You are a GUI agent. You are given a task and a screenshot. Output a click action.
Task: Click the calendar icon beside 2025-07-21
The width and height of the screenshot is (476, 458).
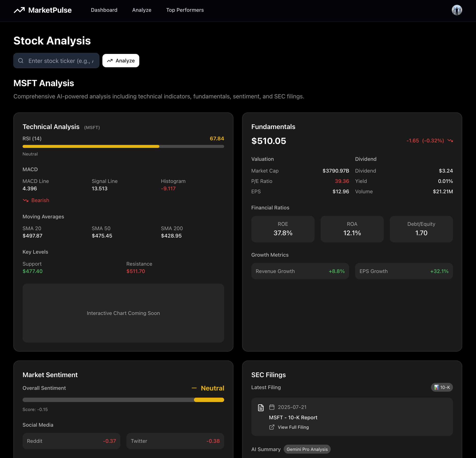272,407
